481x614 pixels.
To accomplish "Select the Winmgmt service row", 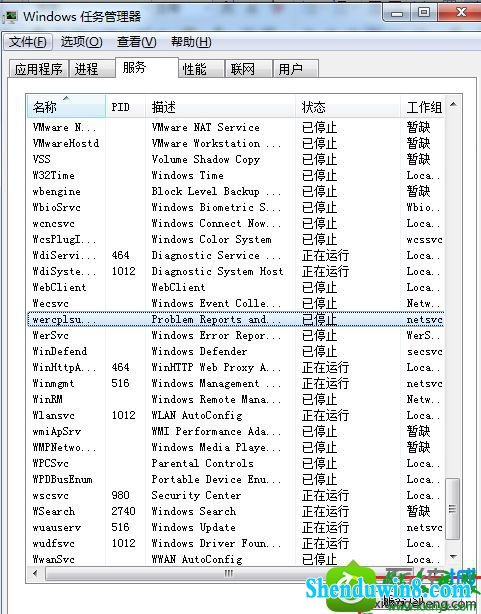I will pos(236,383).
